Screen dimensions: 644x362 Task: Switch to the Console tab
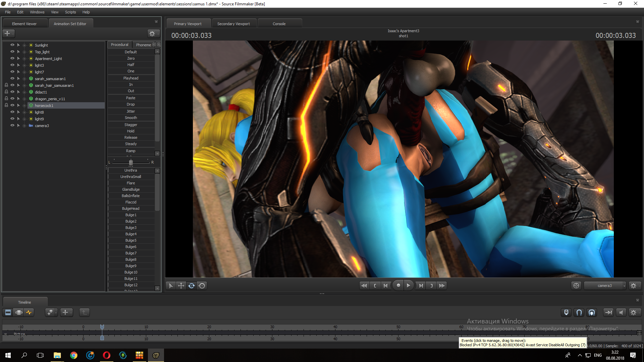click(279, 24)
